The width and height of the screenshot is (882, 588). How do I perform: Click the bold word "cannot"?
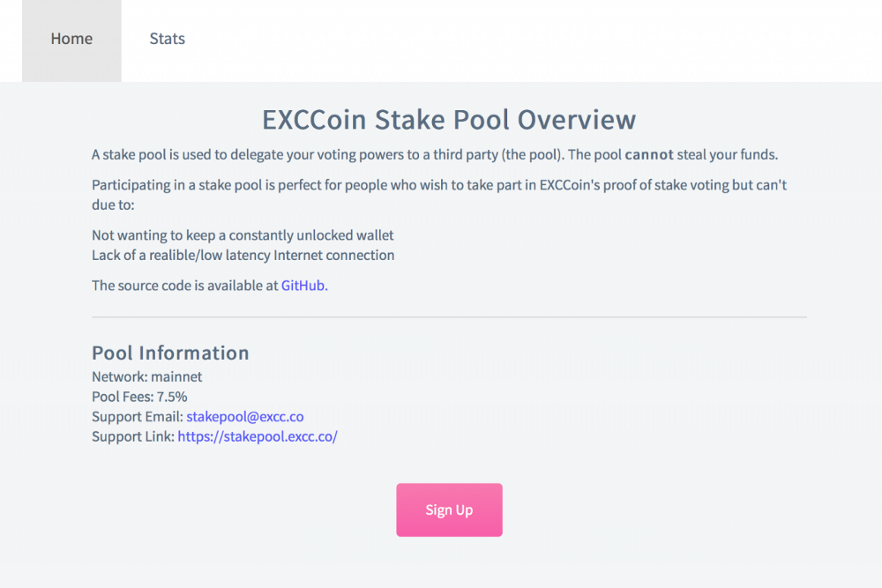click(648, 155)
